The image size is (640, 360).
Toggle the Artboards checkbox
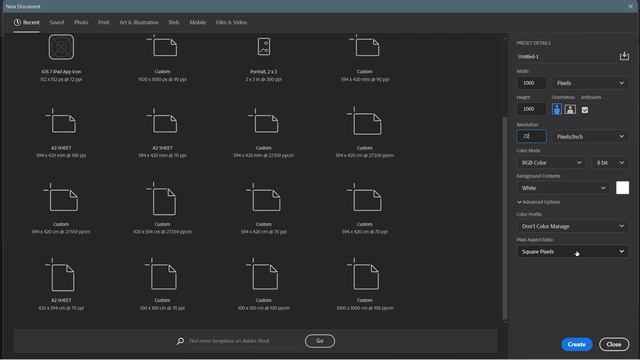click(x=585, y=110)
